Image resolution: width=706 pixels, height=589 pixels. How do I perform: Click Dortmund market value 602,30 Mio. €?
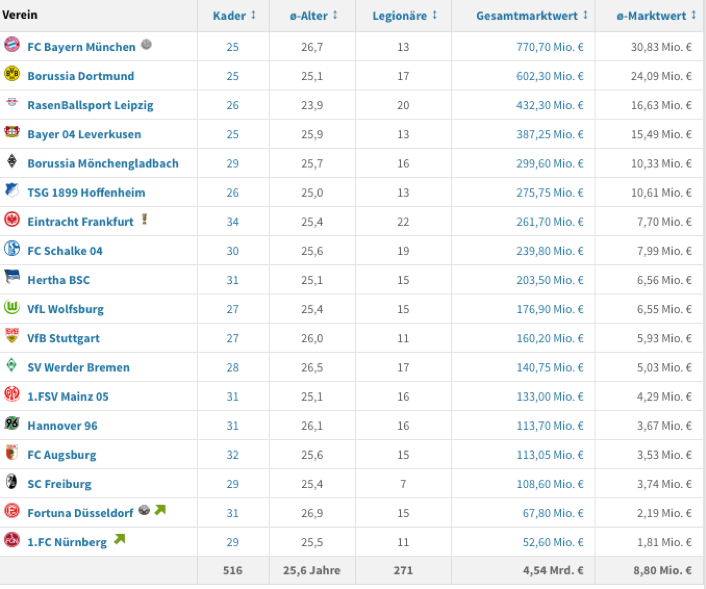point(550,76)
